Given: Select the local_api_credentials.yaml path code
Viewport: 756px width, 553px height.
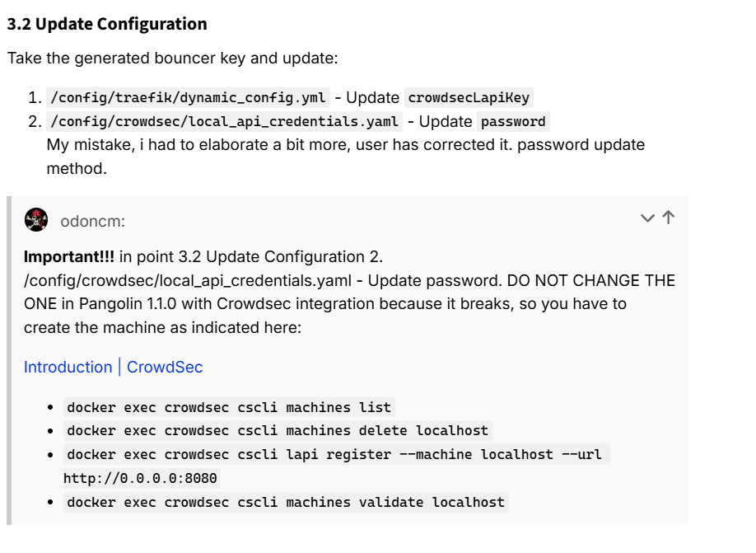Looking at the screenshot, I should click(224, 122).
